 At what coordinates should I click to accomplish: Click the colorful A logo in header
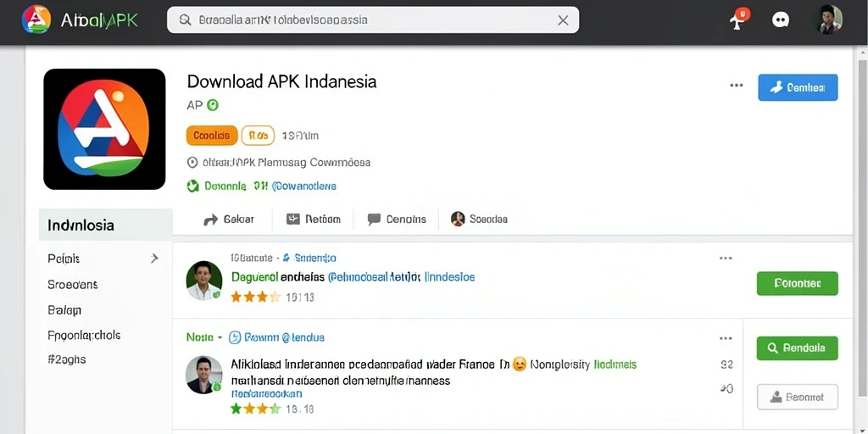pos(36,20)
